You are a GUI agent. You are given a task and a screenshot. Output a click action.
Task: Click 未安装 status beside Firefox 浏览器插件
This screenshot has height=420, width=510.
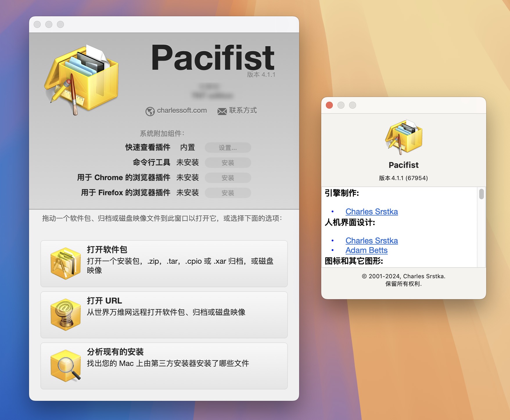point(188,193)
